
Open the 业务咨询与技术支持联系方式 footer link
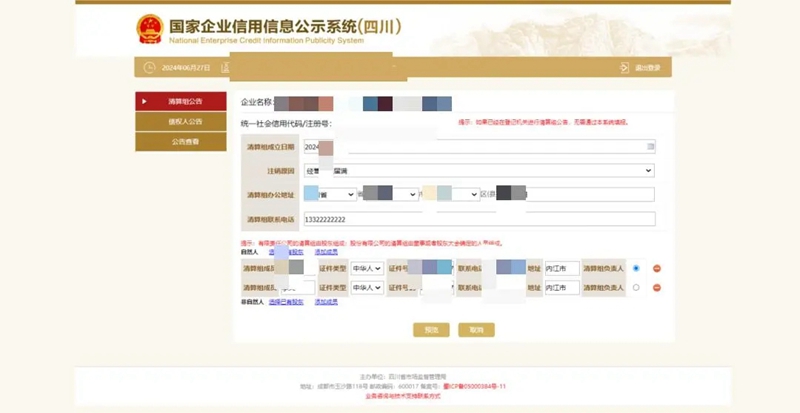pyautogui.click(x=403, y=396)
